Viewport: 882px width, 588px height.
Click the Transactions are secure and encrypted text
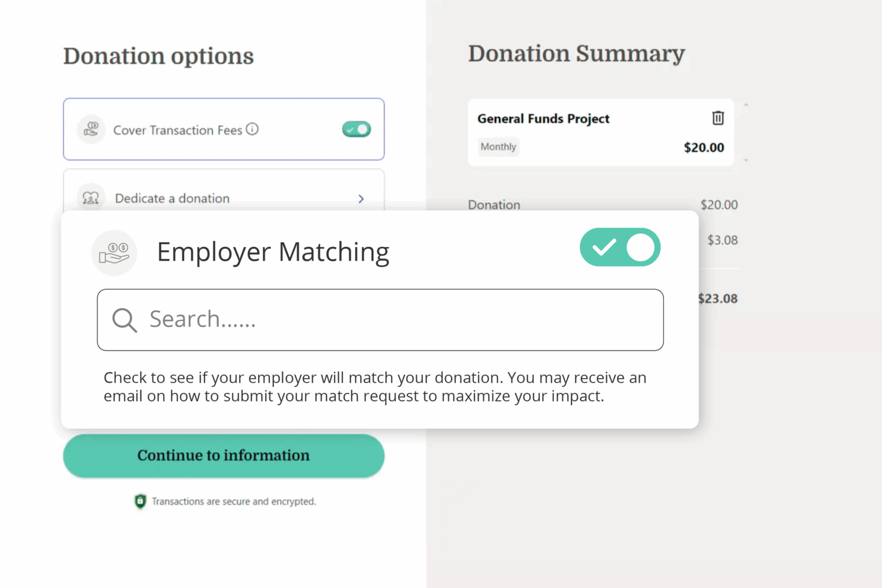tap(234, 501)
